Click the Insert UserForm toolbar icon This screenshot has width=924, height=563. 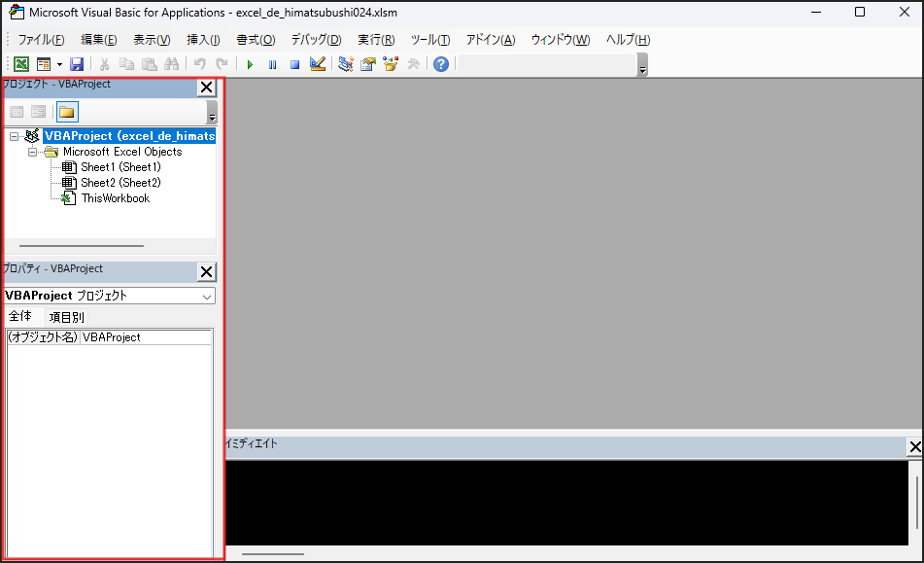(44, 64)
